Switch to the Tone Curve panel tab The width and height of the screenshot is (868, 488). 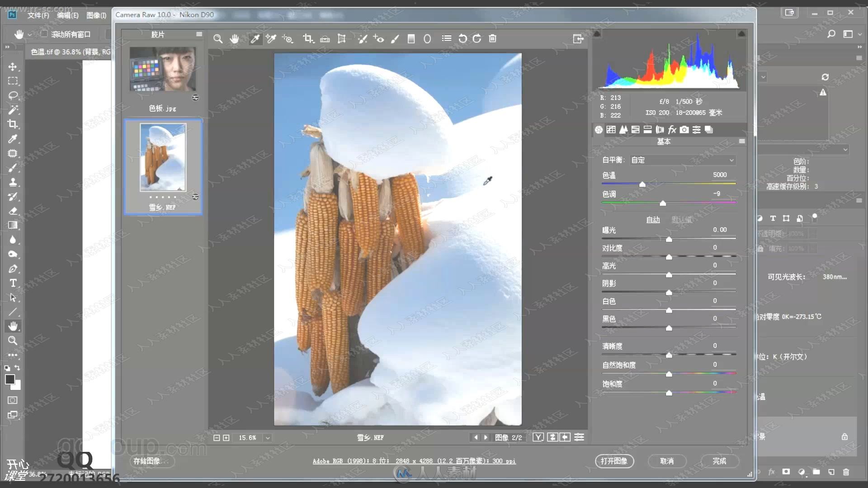pos(611,130)
